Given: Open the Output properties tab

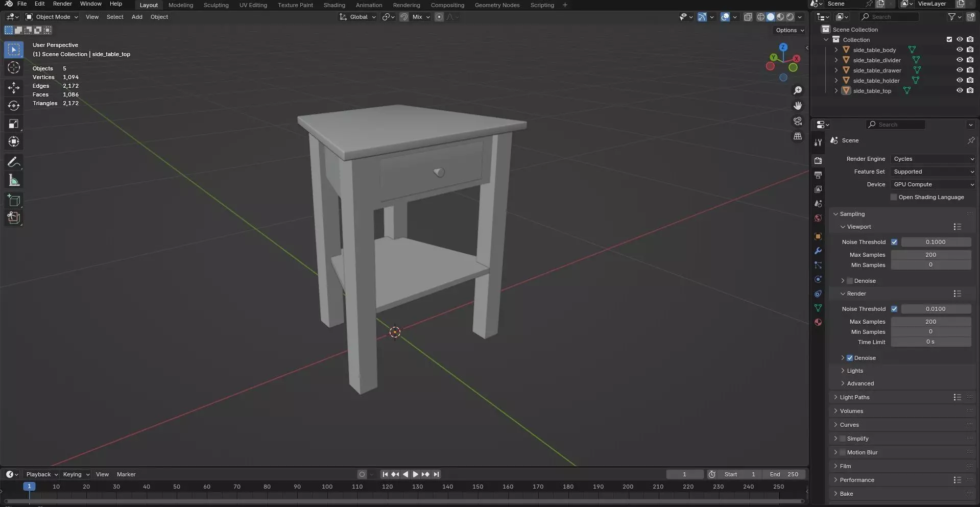Looking at the screenshot, I should (818, 175).
